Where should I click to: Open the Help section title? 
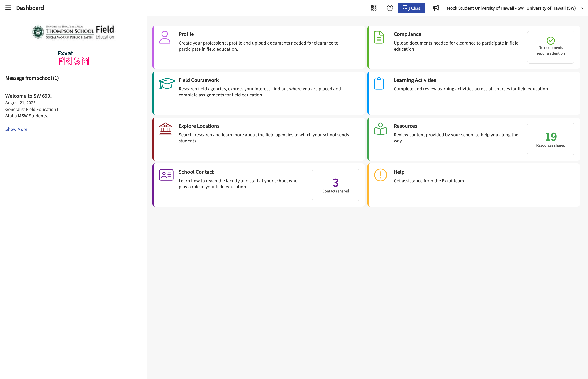point(399,172)
